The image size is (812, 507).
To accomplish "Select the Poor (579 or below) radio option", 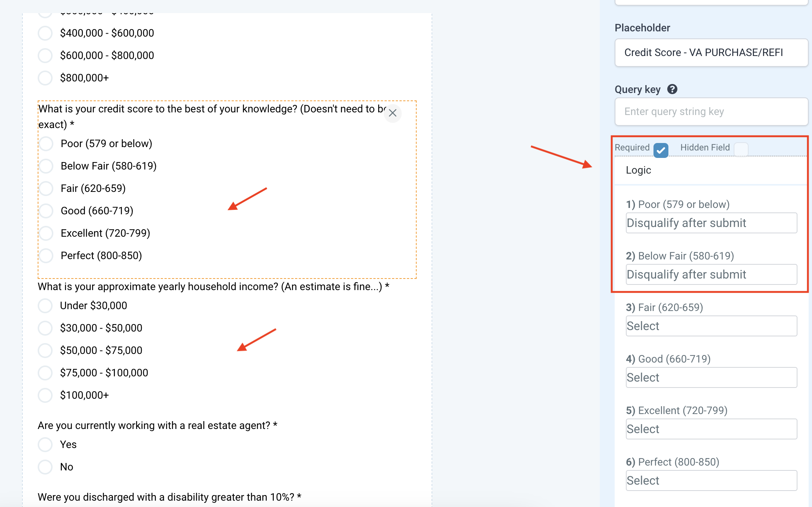I will tap(46, 144).
